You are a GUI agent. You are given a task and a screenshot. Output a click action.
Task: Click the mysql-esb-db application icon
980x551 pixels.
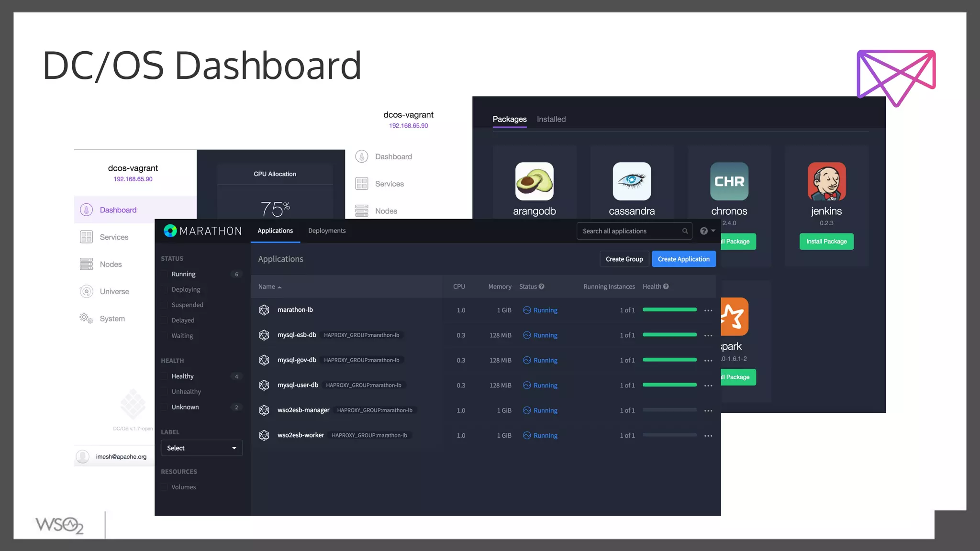click(x=264, y=335)
